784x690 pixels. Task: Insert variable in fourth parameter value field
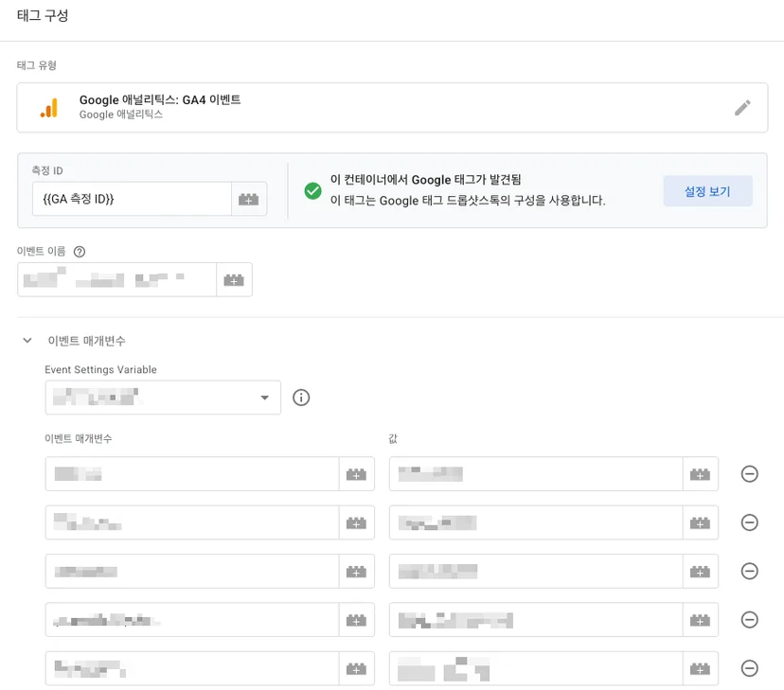700,620
